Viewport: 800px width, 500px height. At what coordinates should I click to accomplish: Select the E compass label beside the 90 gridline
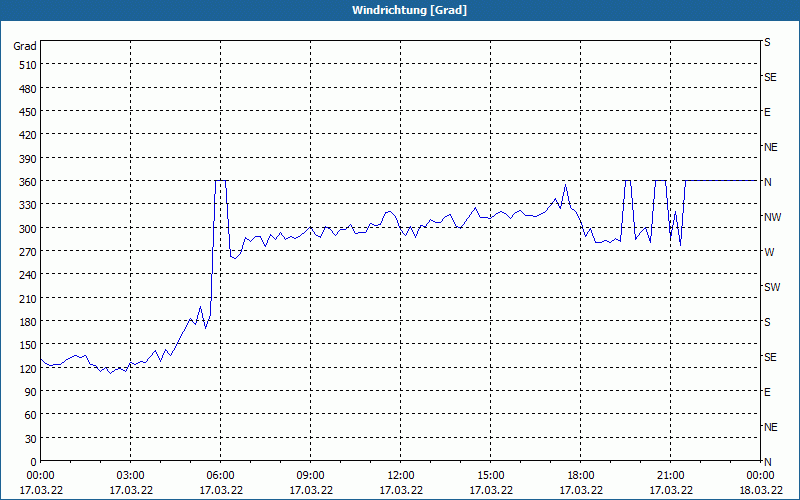pos(767,392)
